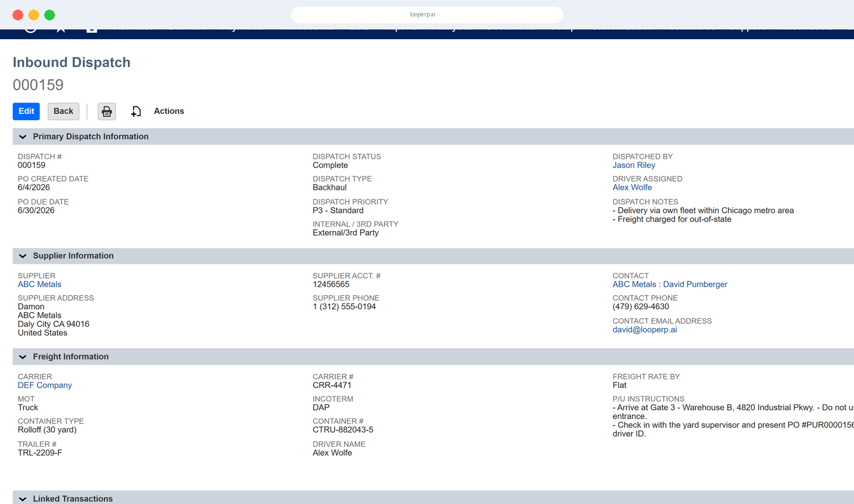Image resolution: width=854 pixels, height=504 pixels.
Task: Click supplier account number 12456565
Action: [331, 284]
